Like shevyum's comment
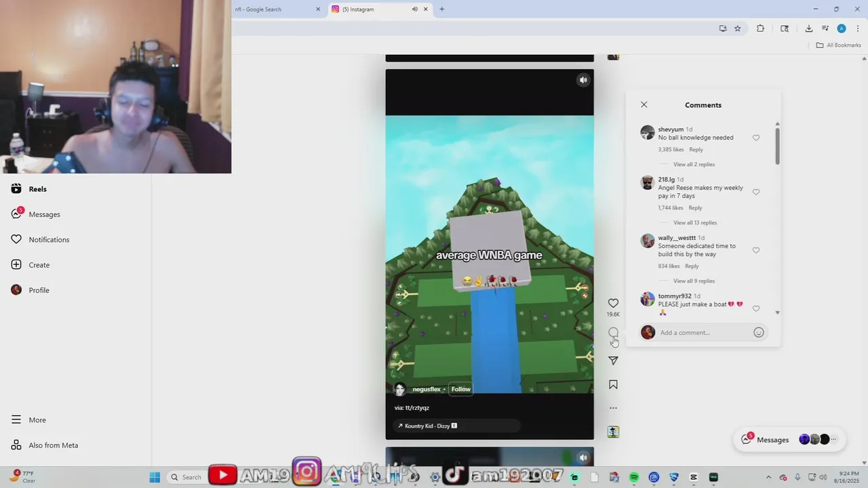This screenshot has width=868, height=488. (756, 138)
